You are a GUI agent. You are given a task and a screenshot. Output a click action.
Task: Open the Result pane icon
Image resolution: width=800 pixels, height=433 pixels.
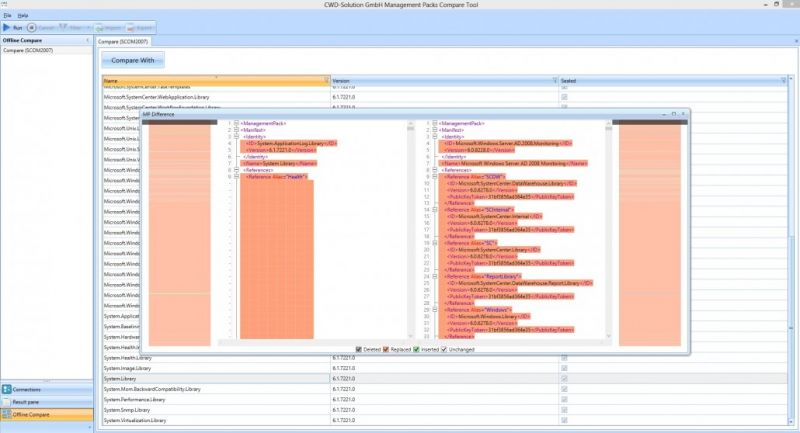(7, 402)
